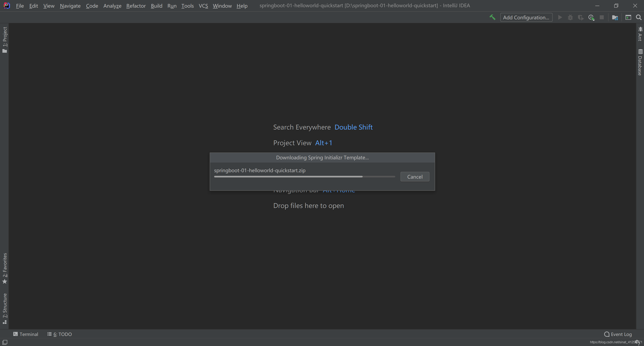
Task: Open the Profiler run dropdown icon
Action: coord(591,18)
